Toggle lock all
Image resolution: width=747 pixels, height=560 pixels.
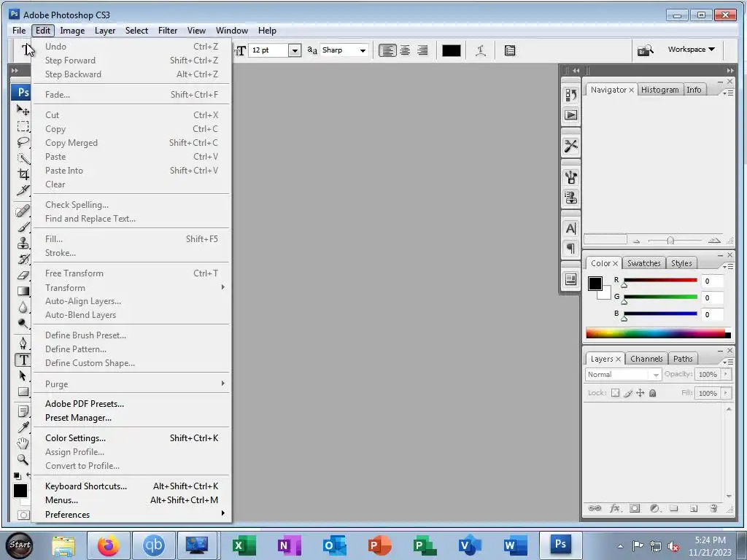tap(653, 393)
